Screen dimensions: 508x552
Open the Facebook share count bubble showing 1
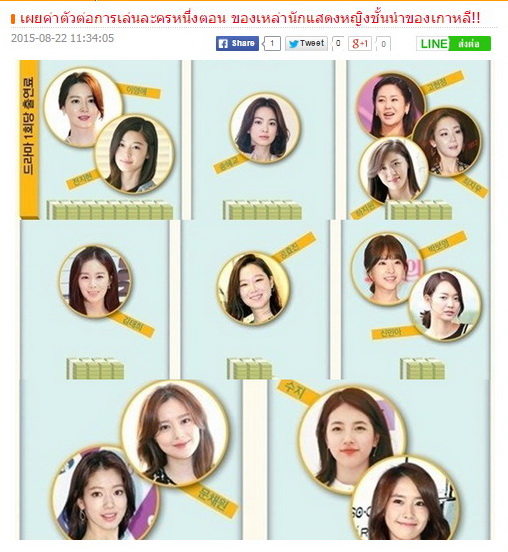(272, 44)
